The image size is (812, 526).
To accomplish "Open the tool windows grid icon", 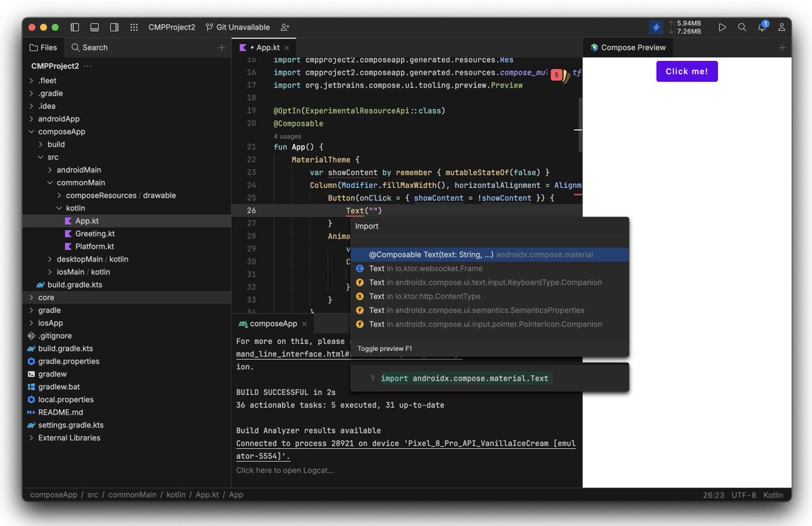I will pyautogui.click(x=134, y=27).
